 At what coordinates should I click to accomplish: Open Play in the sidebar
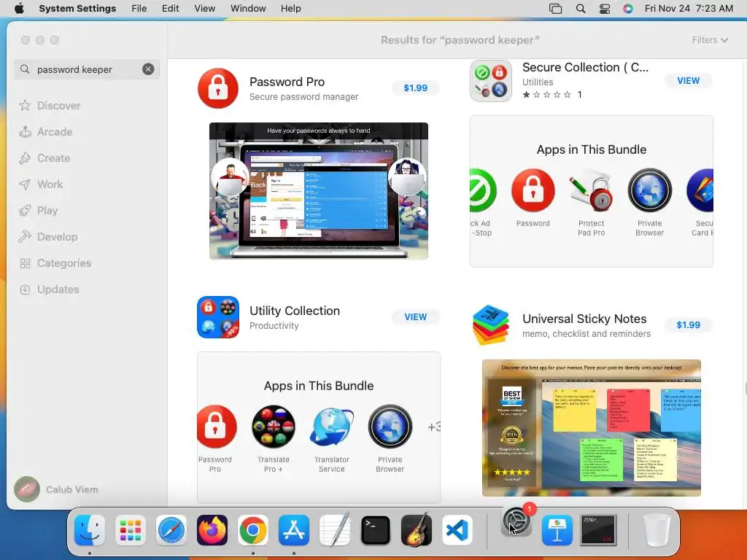(x=38, y=211)
